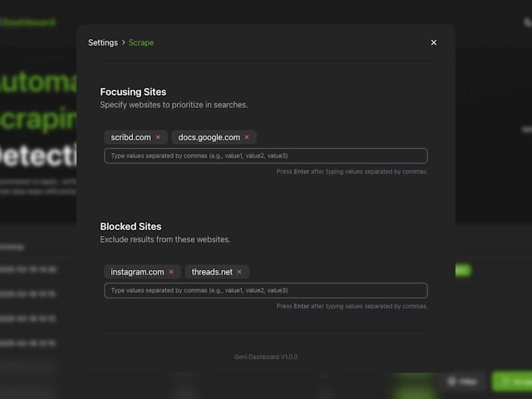Select the docs.google.com tag label
Viewport: 532px width, 399px height.
pos(209,138)
